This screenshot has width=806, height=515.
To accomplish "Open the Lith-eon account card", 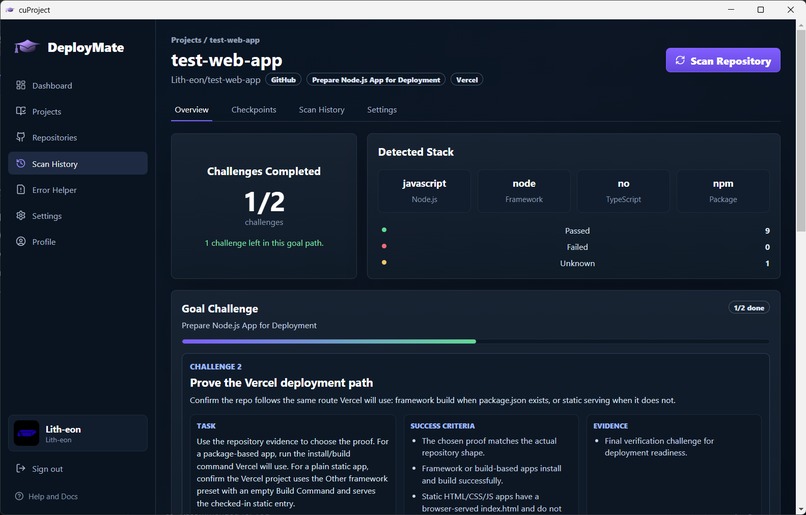I will (78, 433).
